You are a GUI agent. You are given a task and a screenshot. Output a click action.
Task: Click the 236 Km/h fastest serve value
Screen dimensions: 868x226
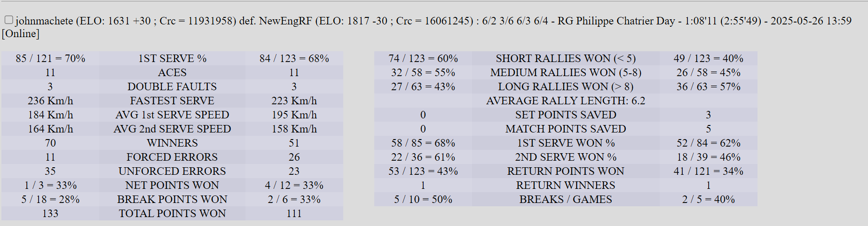click(x=50, y=101)
